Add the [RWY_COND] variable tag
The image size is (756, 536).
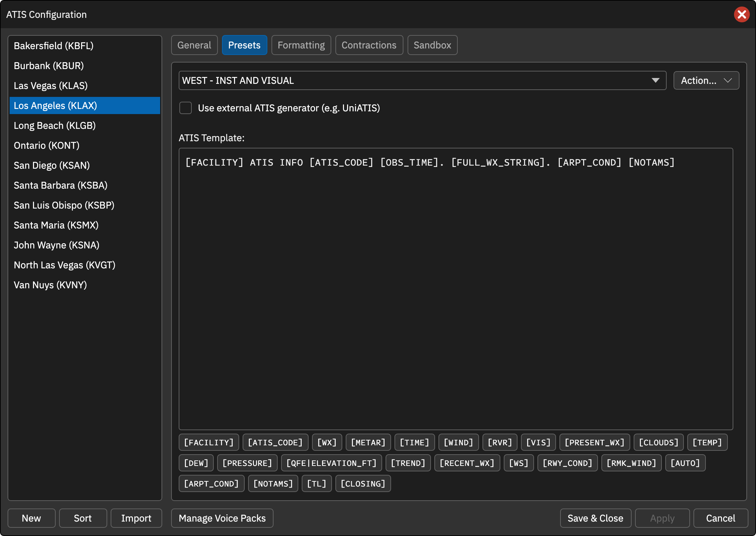(x=567, y=463)
